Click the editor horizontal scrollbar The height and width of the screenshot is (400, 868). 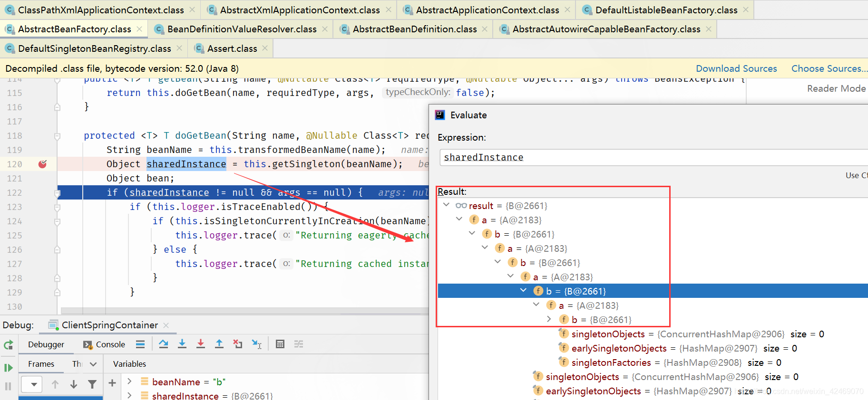(x=244, y=310)
